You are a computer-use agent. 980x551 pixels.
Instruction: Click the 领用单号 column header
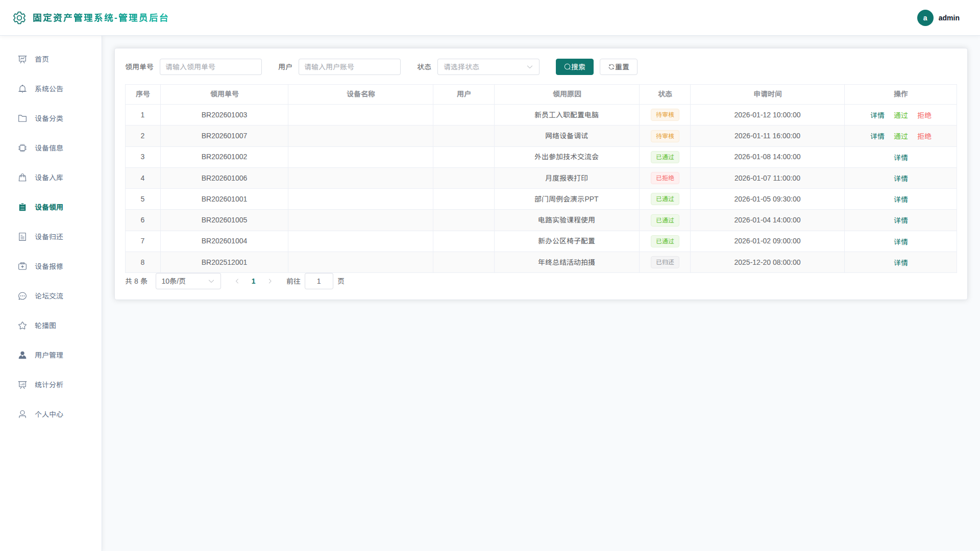point(224,94)
